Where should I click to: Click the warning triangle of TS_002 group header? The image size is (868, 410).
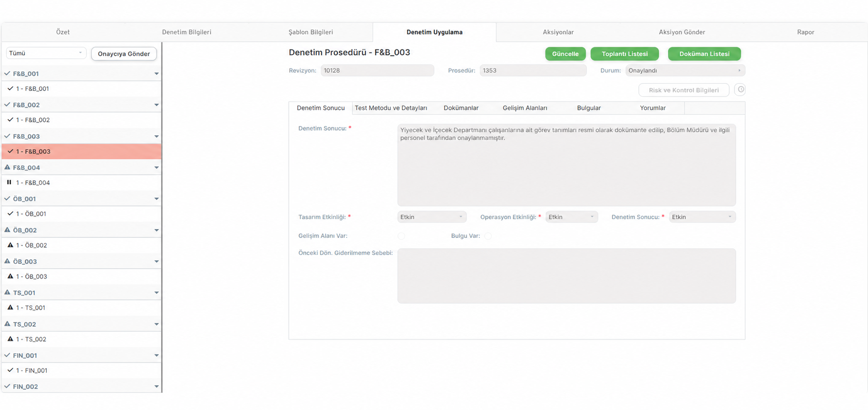point(7,324)
